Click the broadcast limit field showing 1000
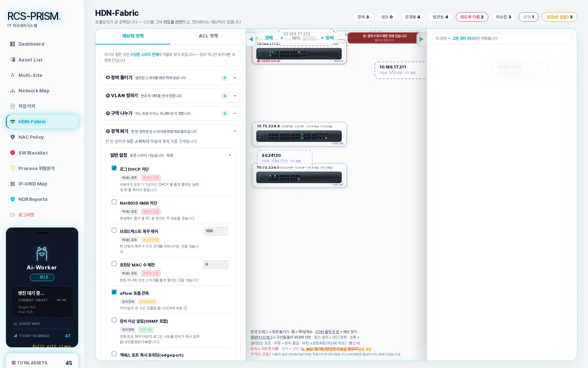The image size is (588, 368). 215,231
